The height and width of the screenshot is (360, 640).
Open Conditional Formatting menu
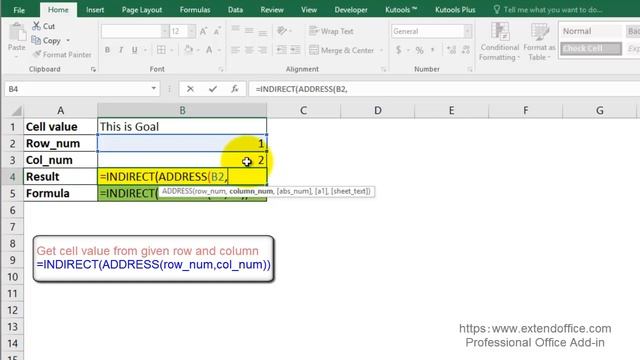(500, 42)
